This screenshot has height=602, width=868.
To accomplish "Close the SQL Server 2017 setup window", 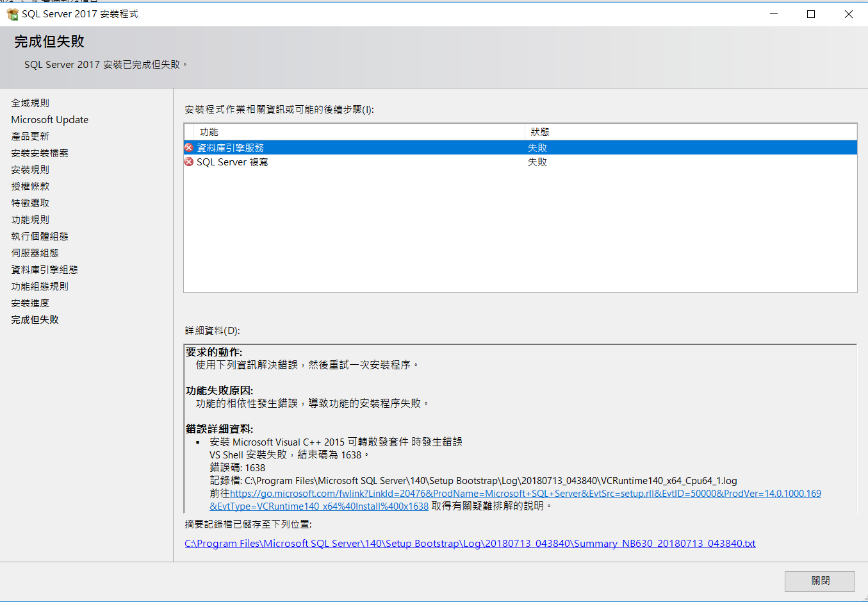I will pos(849,14).
